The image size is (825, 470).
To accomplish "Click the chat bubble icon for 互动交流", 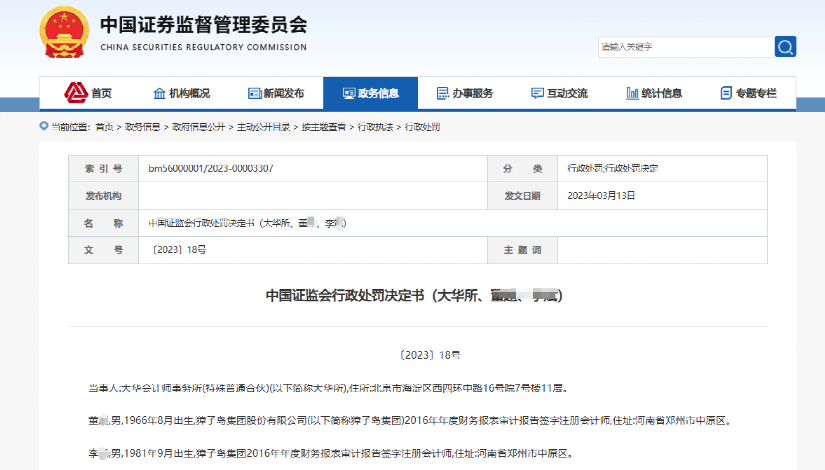I will [537, 93].
